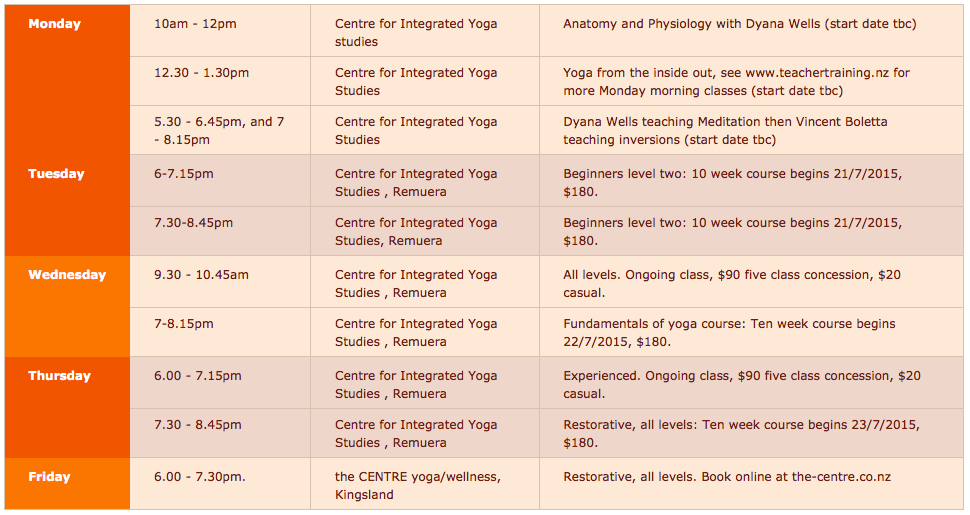This screenshot has width=970, height=515.
Task: Click Friday's 6.00 - 7.30pm time cell
Action: click(200, 477)
